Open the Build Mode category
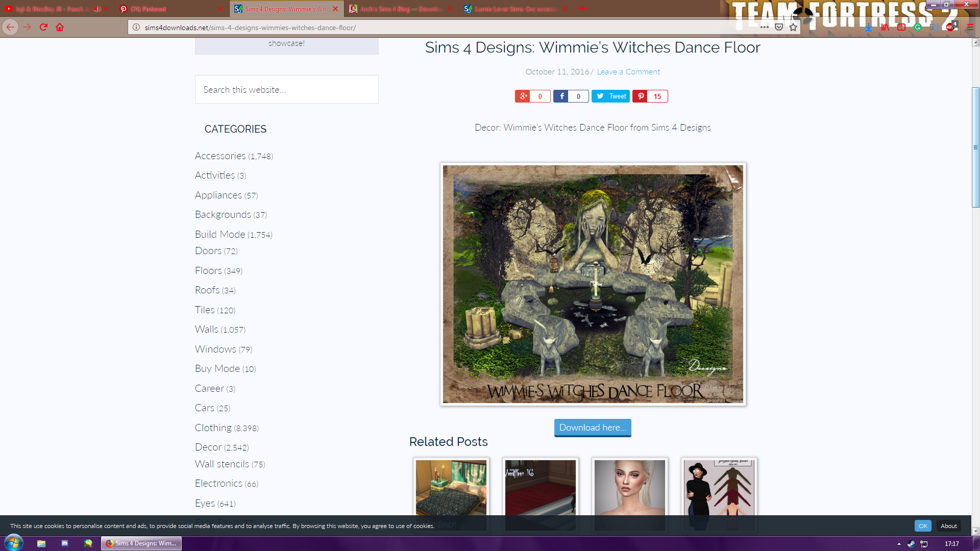The height and width of the screenshot is (551, 980). tap(220, 234)
